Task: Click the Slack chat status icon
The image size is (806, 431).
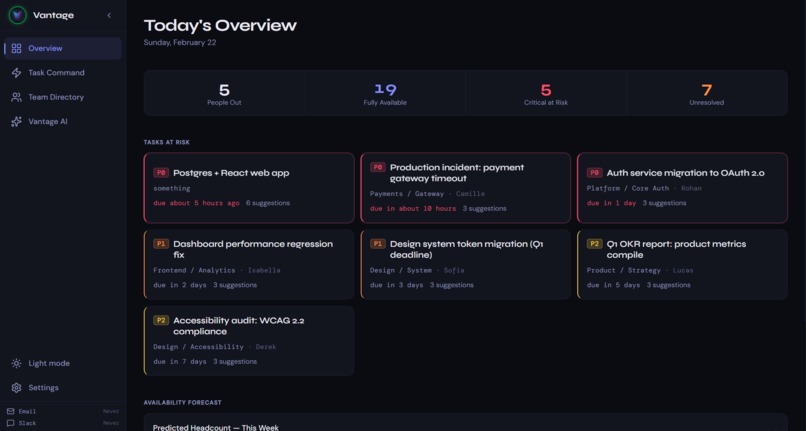Action: pyautogui.click(x=10, y=423)
